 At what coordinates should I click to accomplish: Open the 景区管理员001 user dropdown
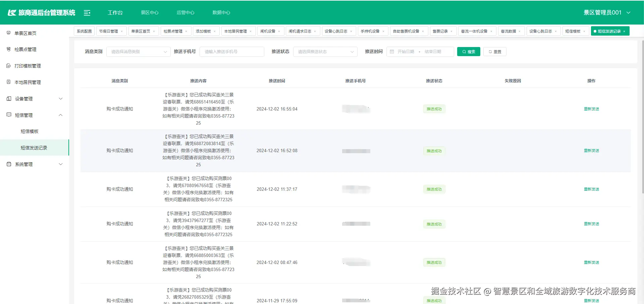[607, 12]
